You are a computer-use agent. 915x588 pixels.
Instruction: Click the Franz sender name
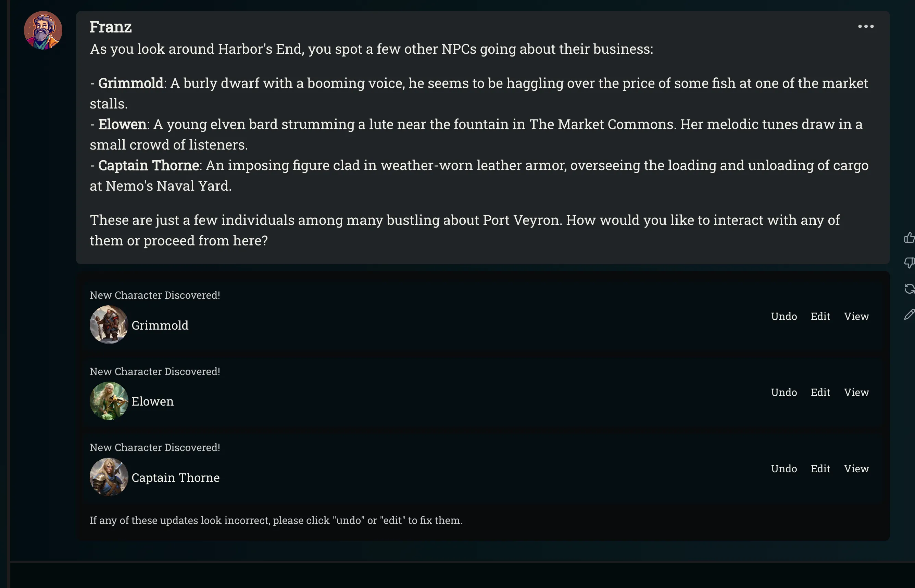(x=111, y=27)
